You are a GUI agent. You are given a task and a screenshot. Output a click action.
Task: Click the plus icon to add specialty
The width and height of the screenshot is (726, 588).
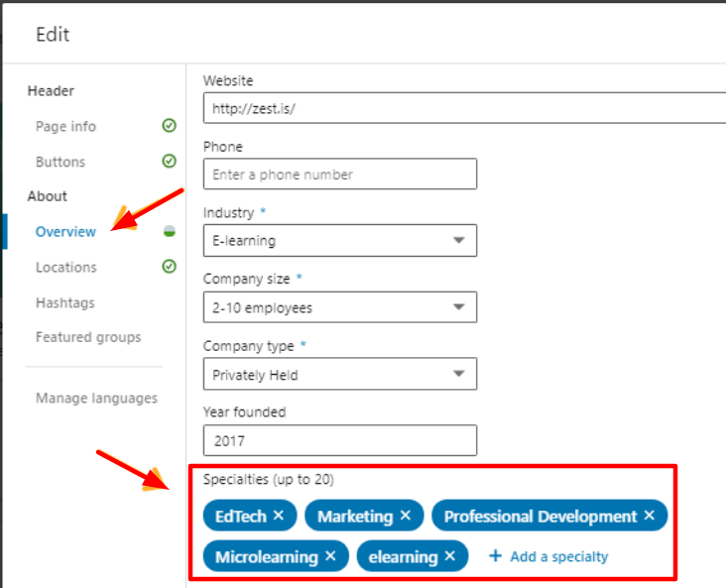(x=496, y=555)
